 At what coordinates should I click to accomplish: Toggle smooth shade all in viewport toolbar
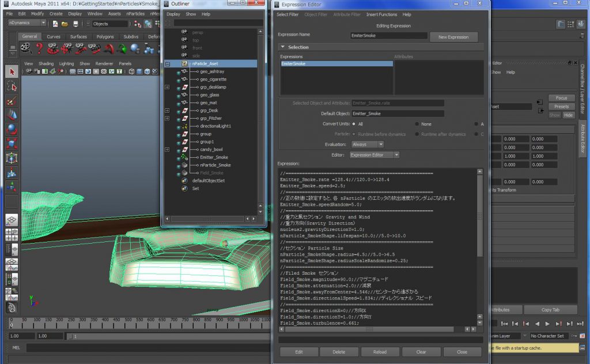click(x=139, y=71)
